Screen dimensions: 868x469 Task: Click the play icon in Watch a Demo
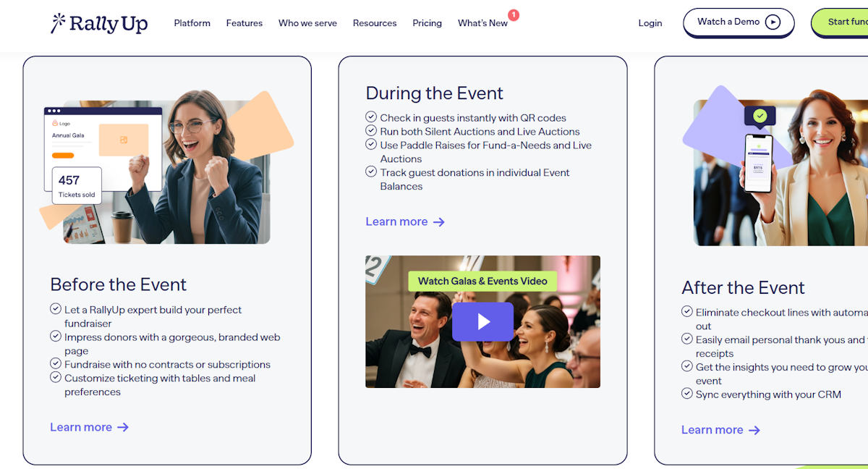click(x=773, y=22)
